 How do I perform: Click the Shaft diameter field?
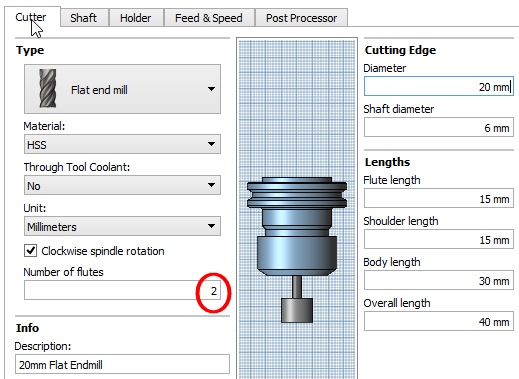coord(439,127)
